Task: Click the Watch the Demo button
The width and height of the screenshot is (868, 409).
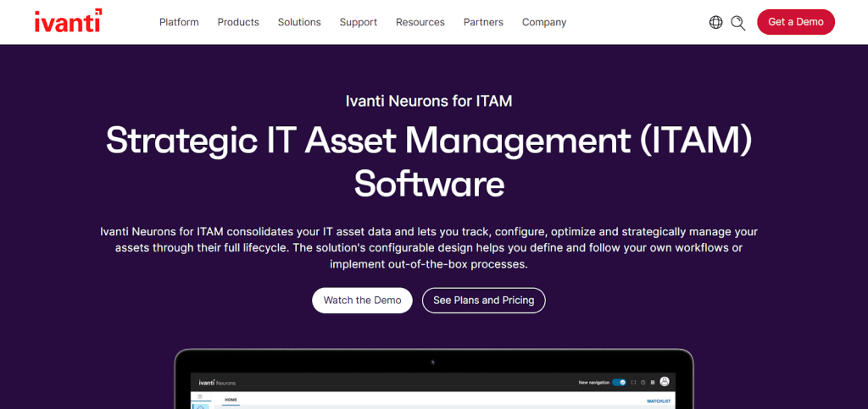Action: [362, 301]
